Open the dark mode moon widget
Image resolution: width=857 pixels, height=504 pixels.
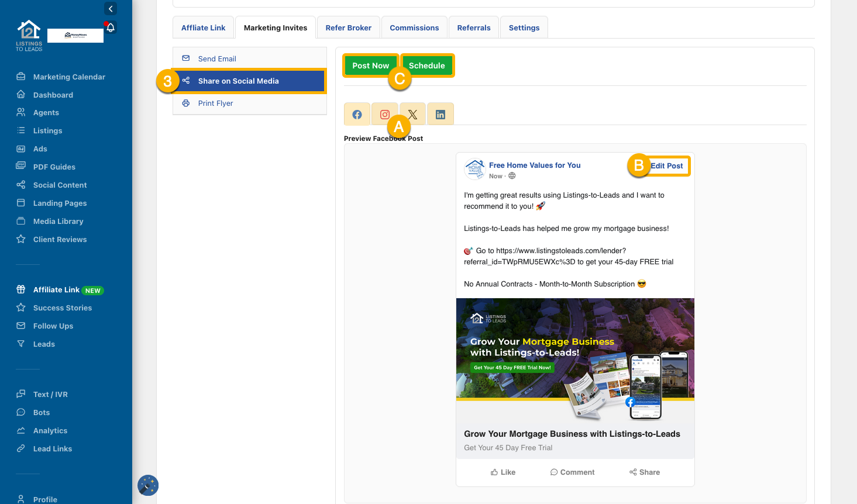pyautogui.click(x=148, y=485)
